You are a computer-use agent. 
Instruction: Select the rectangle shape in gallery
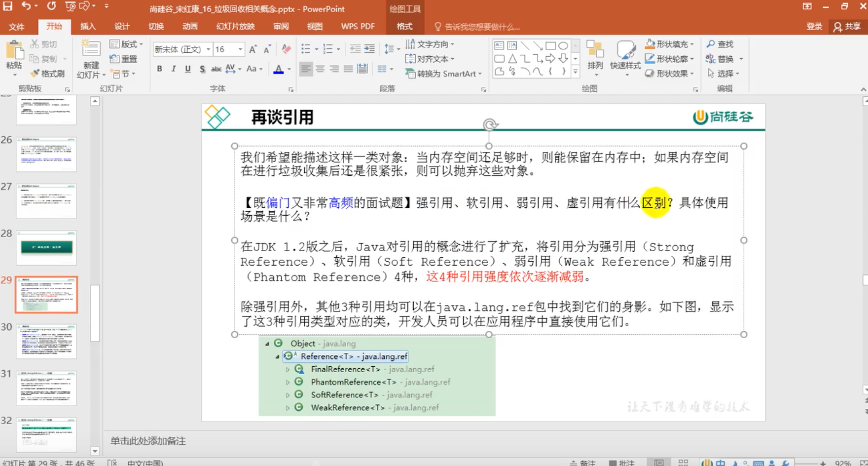[550, 45]
